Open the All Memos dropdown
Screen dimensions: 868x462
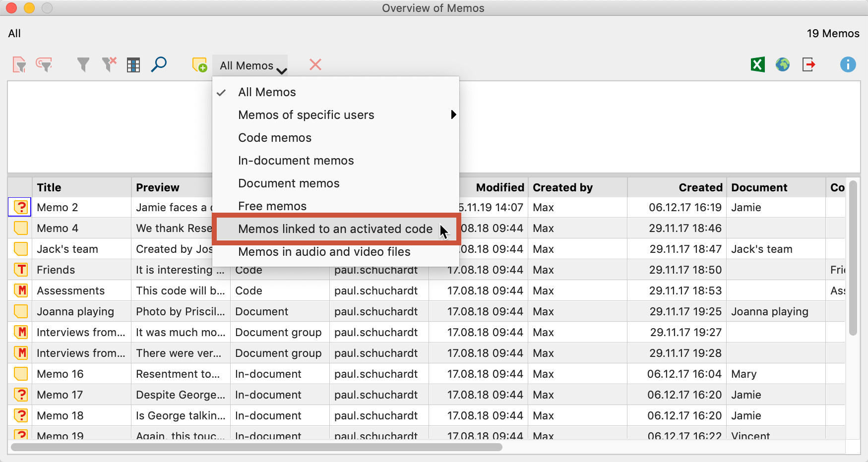coord(250,65)
